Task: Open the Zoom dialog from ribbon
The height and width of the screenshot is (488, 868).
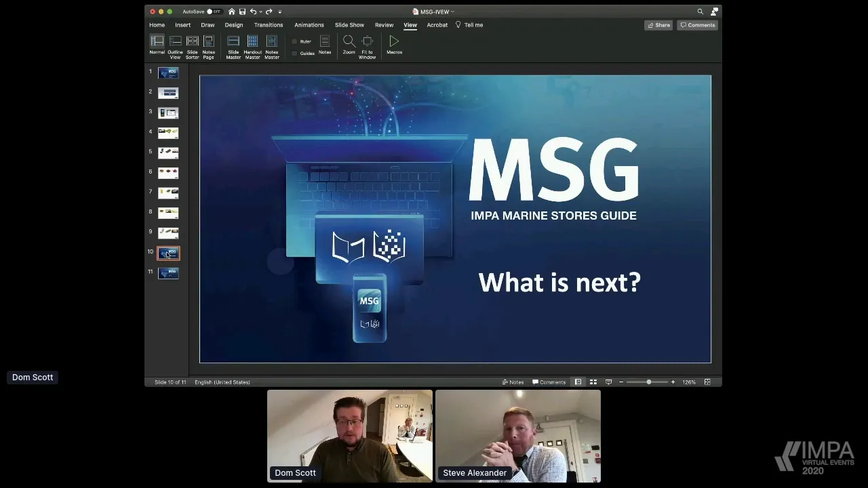Action: click(349, 45)
